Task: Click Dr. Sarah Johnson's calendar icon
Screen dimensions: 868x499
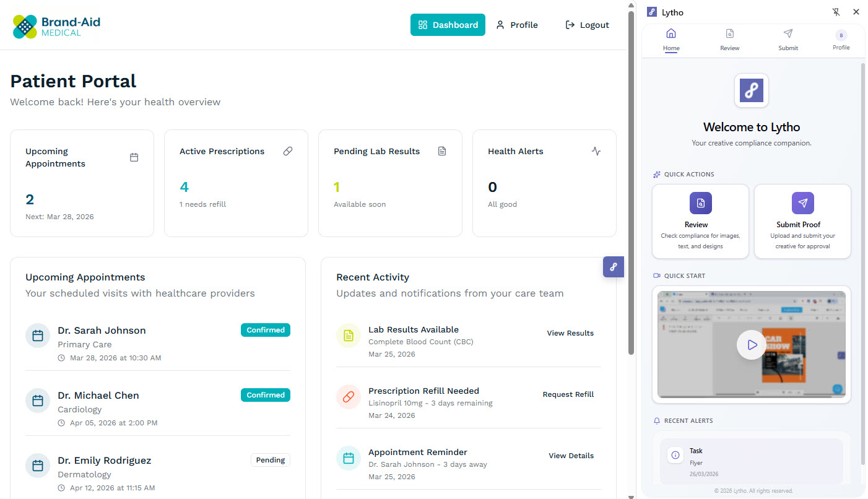Action: [x=38, y=336]
